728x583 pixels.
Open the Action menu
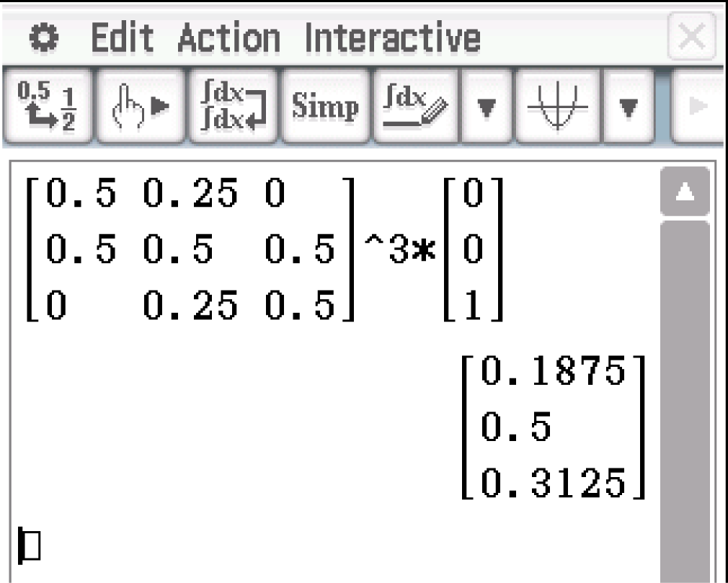[228, 37]
